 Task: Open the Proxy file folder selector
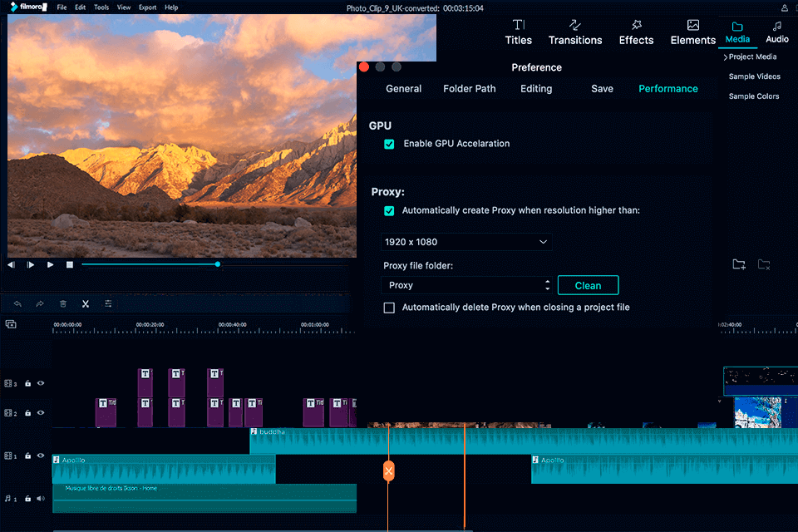(x=465, y=285)
